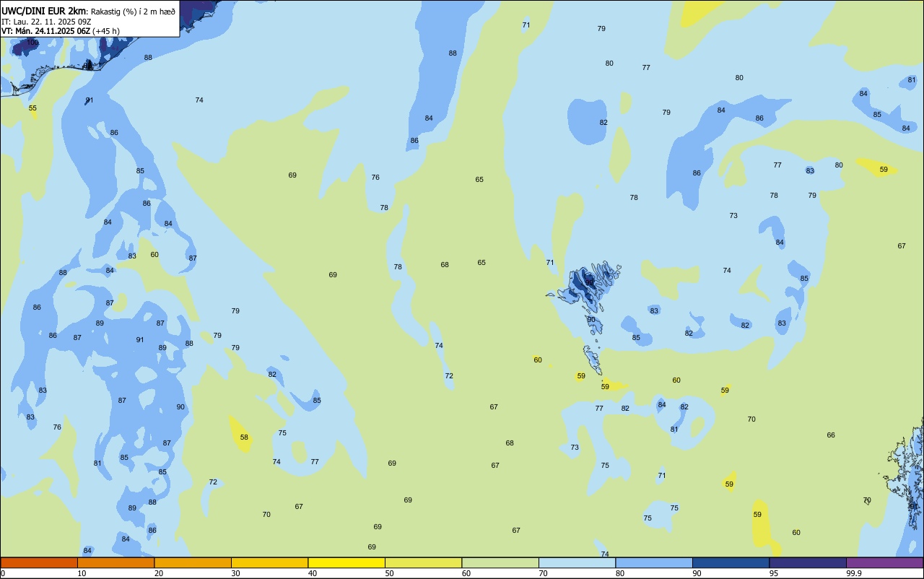Pick the pale yellow 50–60 legend segment
This screenshot has width=924, height=579.
click(x=423, y=562)
